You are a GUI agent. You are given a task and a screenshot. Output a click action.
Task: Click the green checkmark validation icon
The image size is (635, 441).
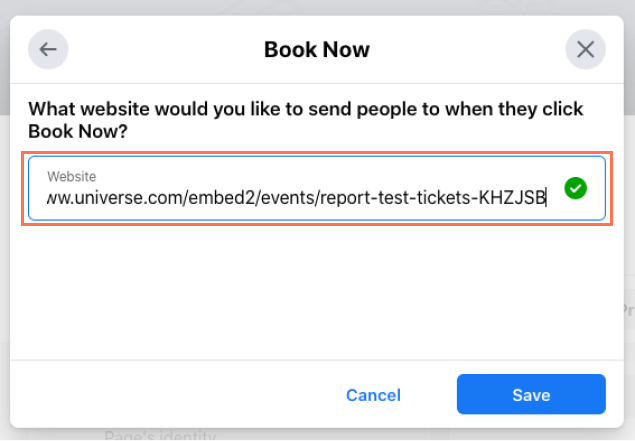(x=575, y=188)
